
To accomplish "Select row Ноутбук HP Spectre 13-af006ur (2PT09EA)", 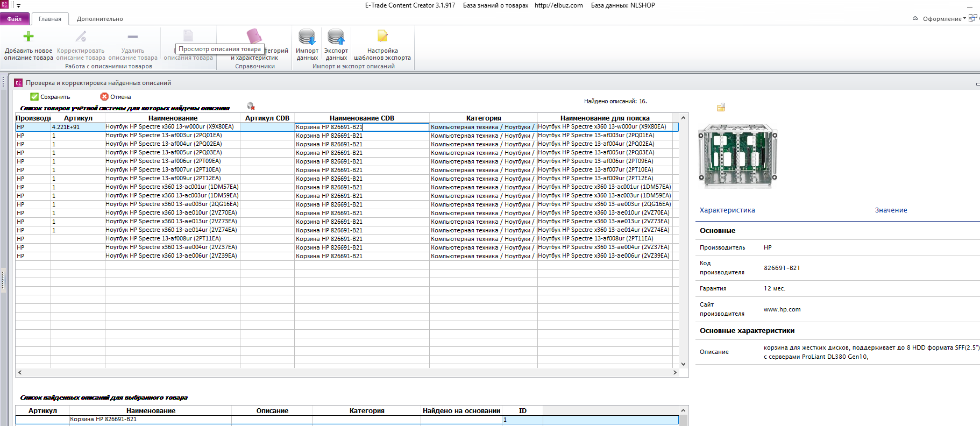I will coord(347,161).
